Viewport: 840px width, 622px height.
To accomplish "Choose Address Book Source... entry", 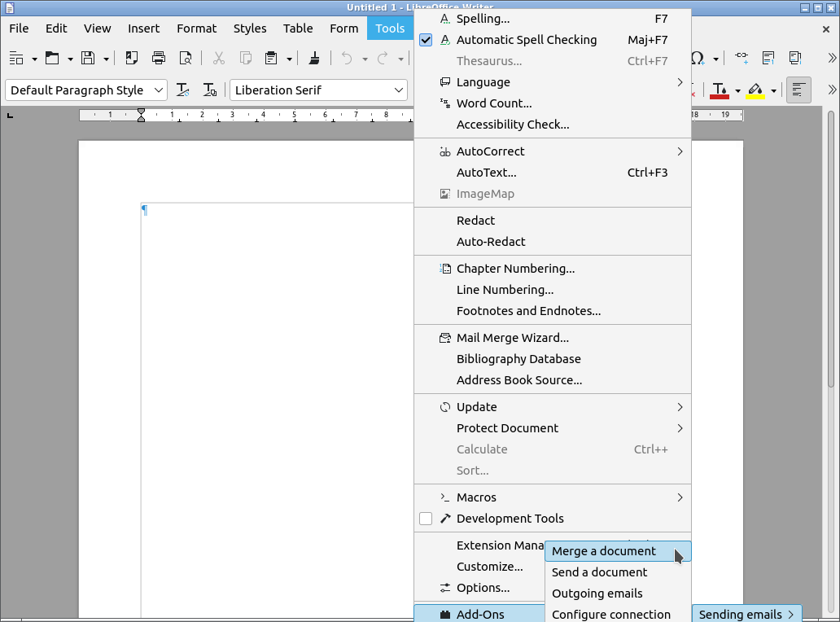I will click(x=553, y=380).
